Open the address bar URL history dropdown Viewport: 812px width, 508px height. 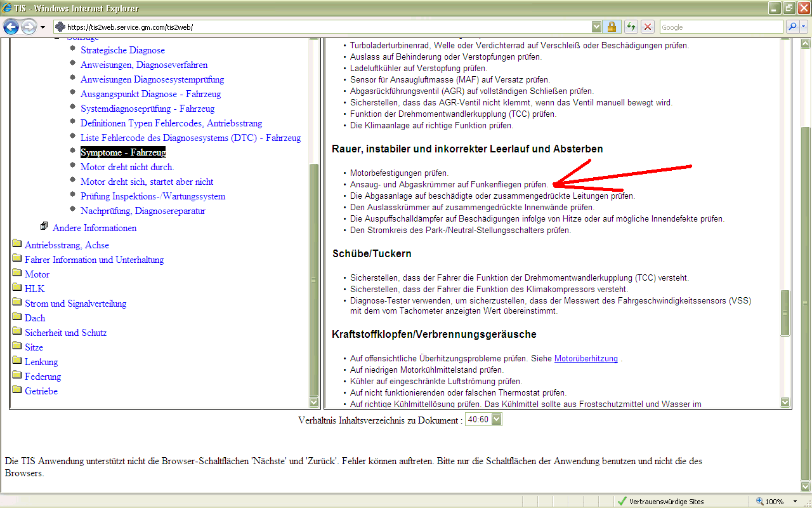596,27
